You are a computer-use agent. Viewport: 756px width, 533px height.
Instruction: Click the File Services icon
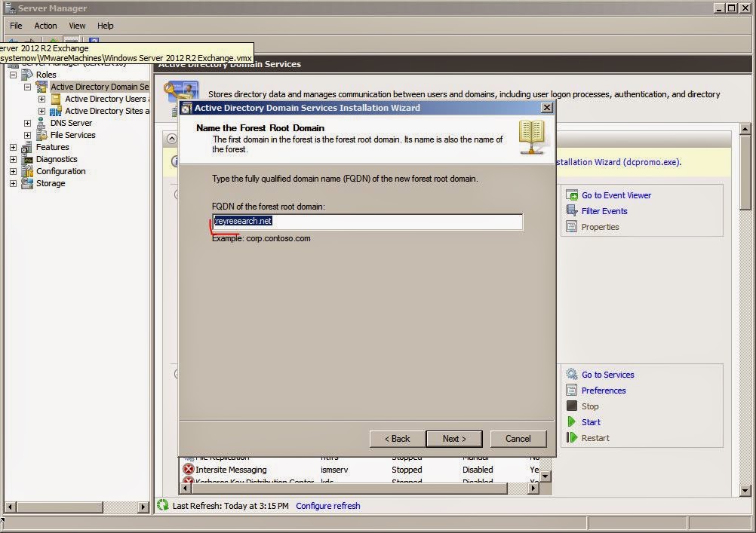41,135
